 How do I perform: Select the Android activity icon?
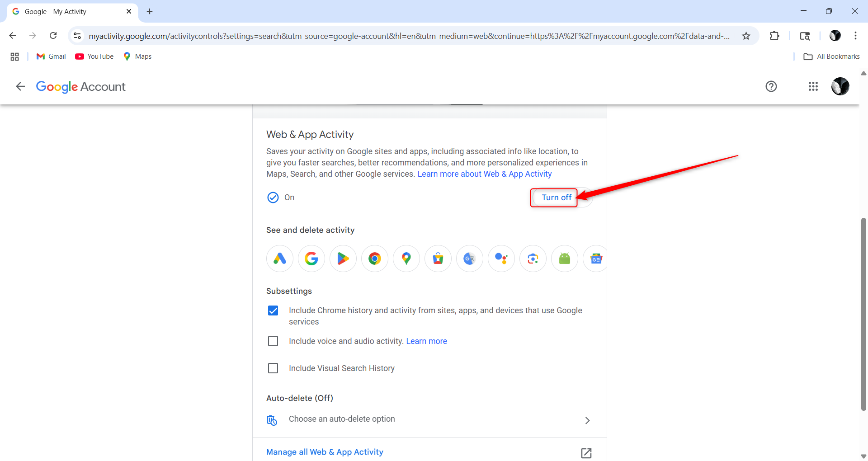pos(565,259)
